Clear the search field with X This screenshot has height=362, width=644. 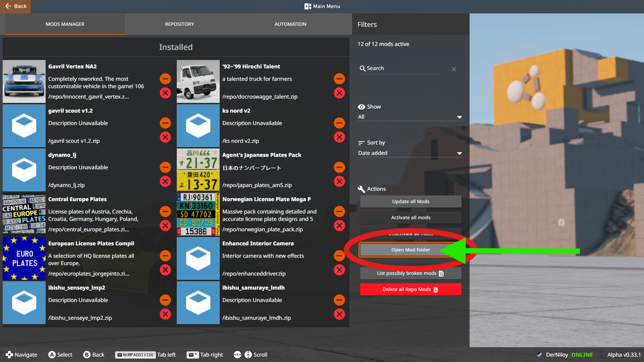pos(454,69)
